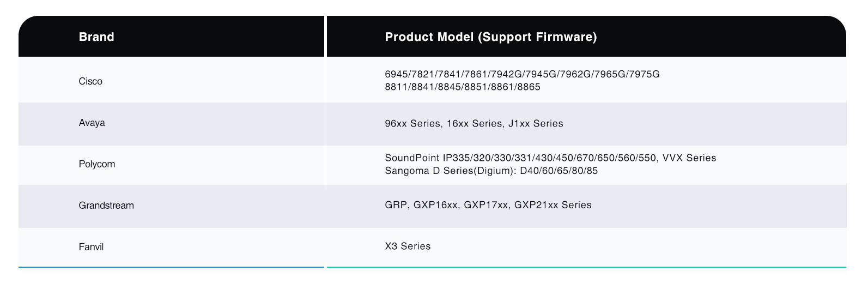Click the GXP17xx model text
The height and width of the screenshot is (289, 868).
pos(486,206)
